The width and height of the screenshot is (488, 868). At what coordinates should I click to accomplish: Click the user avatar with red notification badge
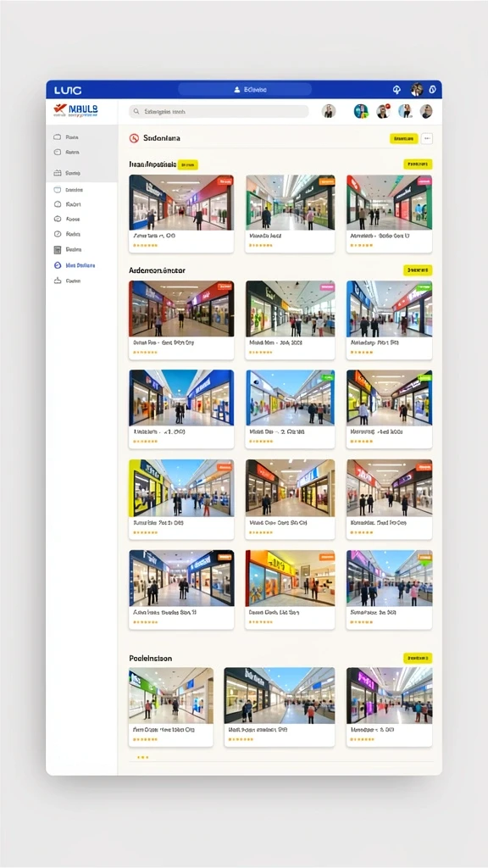click(383, 111)
